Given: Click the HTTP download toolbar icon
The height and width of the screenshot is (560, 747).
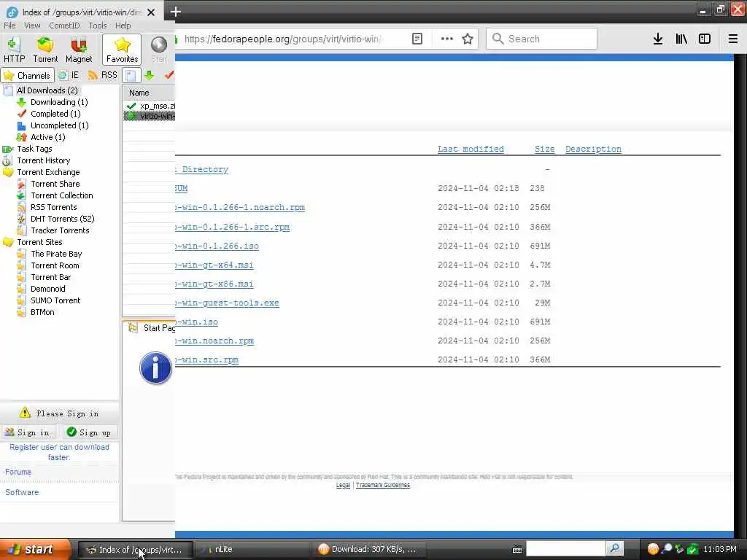Looking at the screenshot, I should (x=15, y=50).
